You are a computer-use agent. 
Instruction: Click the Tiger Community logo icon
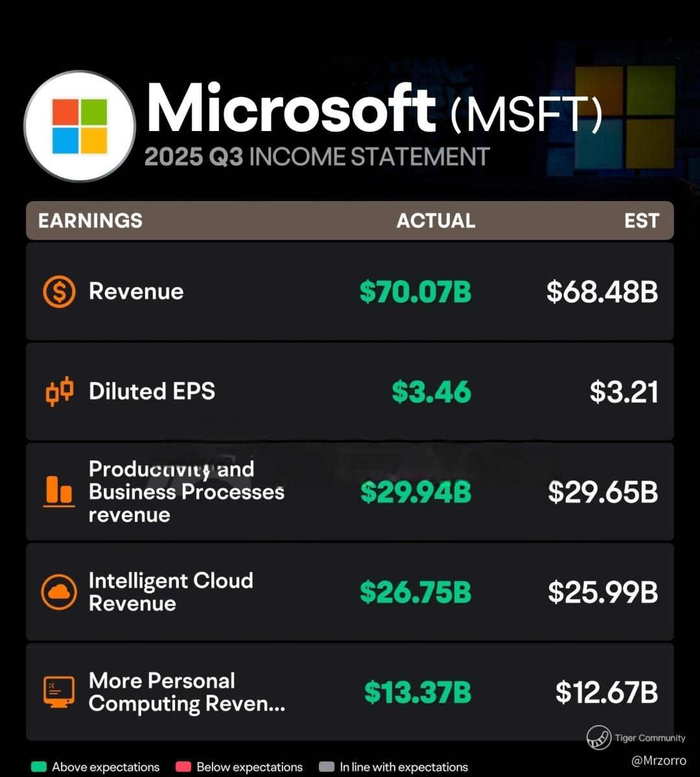coord(598,737)
